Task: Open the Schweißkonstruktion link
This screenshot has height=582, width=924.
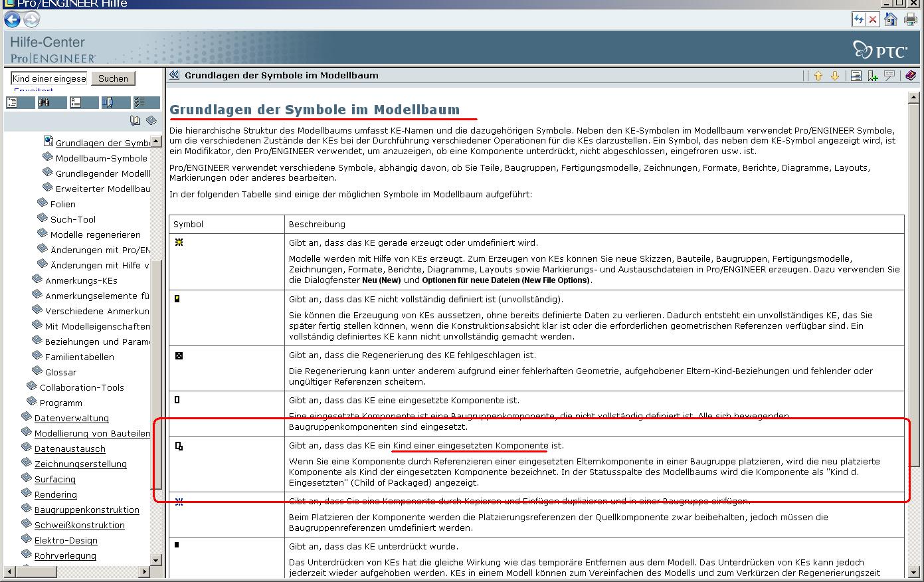Action: 80,525
